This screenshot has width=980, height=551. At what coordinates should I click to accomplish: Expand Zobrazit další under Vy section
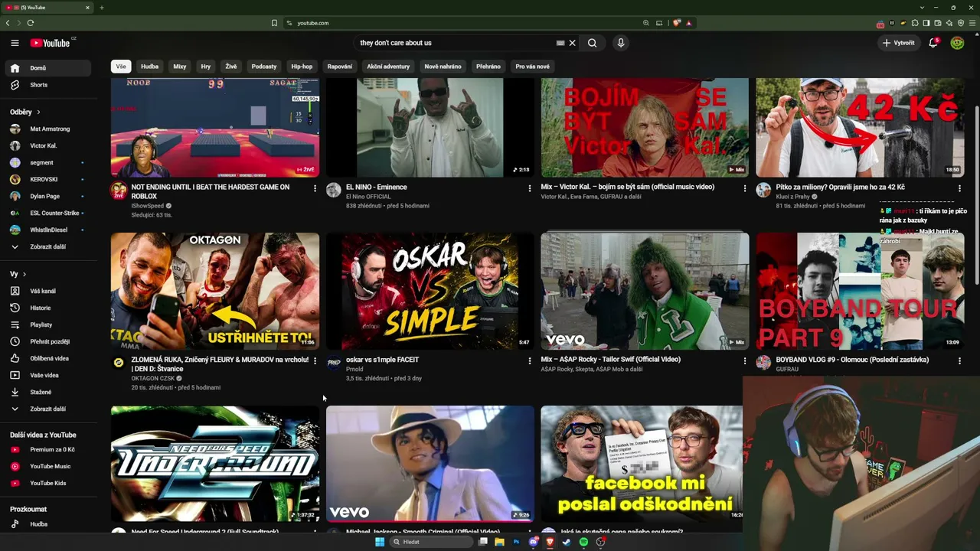pos(47,409)
